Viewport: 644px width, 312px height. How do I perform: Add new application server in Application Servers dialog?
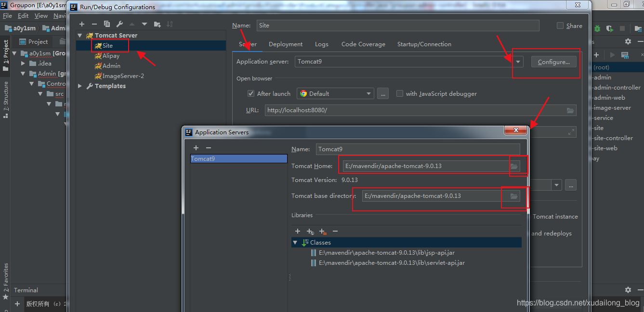click(x=196, y=148)
